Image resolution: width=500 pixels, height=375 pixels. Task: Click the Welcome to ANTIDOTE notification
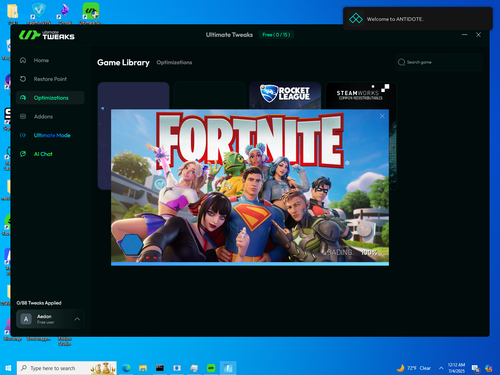coord(418,19)
